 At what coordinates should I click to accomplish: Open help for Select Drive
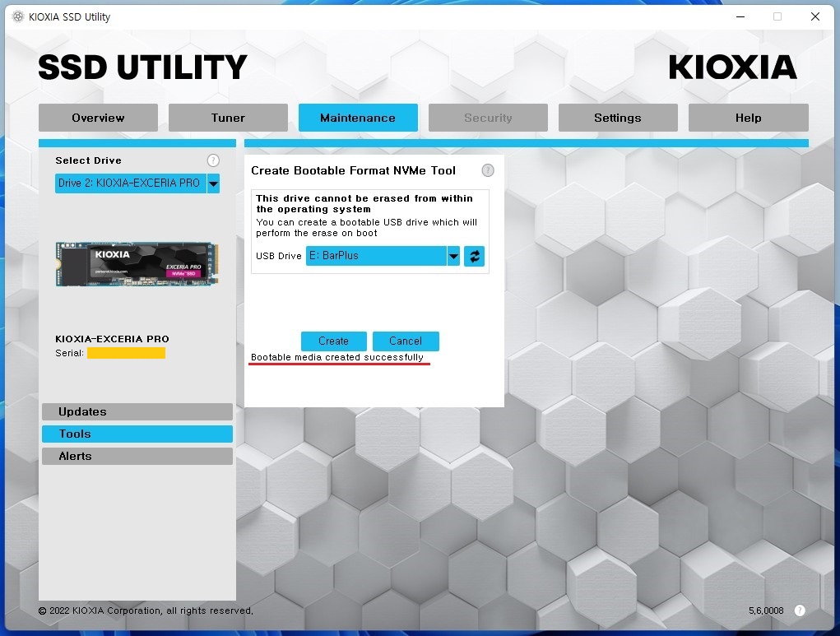pos(213,160)
